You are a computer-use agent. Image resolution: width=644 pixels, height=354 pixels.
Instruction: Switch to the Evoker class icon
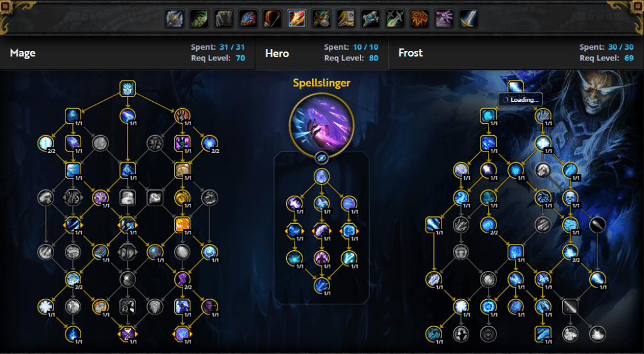click(248, 19)
